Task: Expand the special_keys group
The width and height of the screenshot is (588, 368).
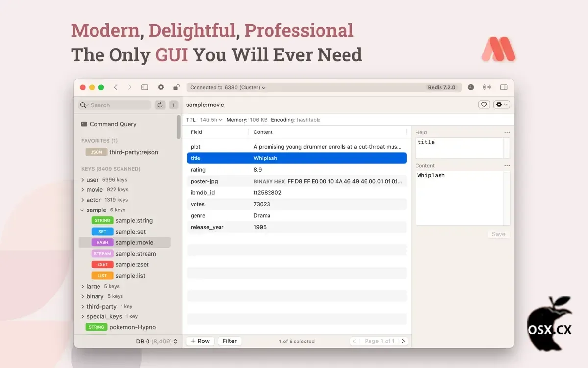Action: 82,316
